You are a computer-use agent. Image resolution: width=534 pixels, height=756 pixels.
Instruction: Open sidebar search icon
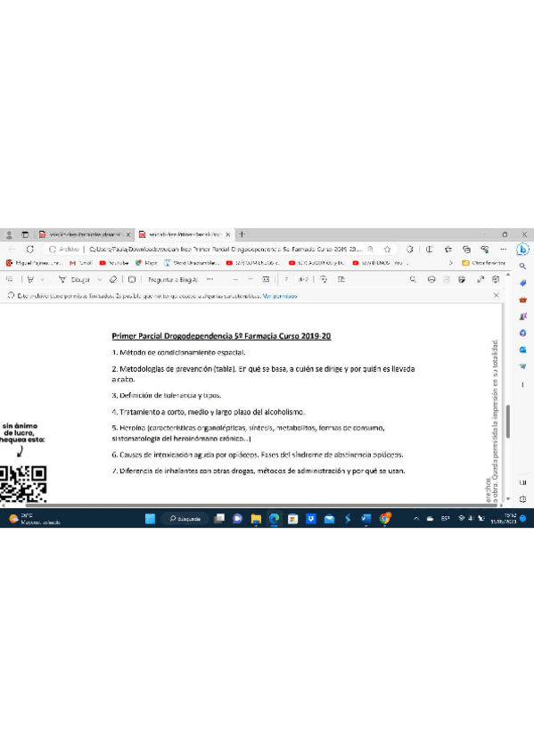(x=522, y=267)
